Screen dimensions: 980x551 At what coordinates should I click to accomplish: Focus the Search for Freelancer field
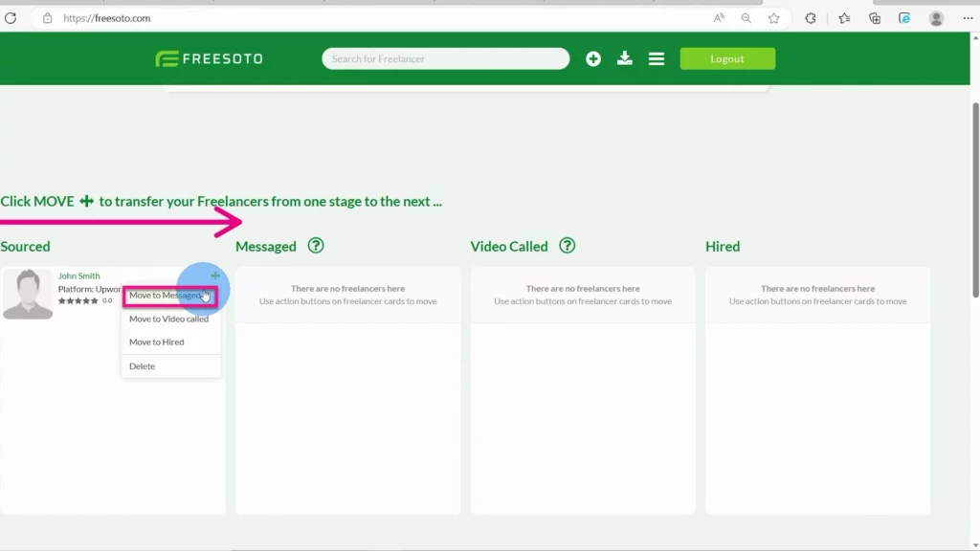pos(446,58)
